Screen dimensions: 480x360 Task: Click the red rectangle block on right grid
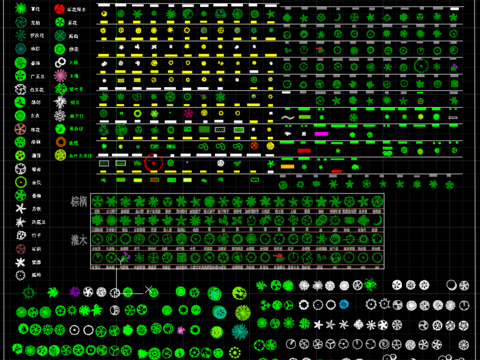(304, 151)
